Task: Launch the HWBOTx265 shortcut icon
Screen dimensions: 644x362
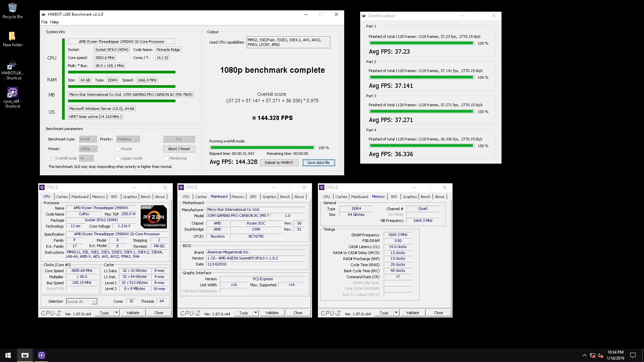Action: point(12,70)
